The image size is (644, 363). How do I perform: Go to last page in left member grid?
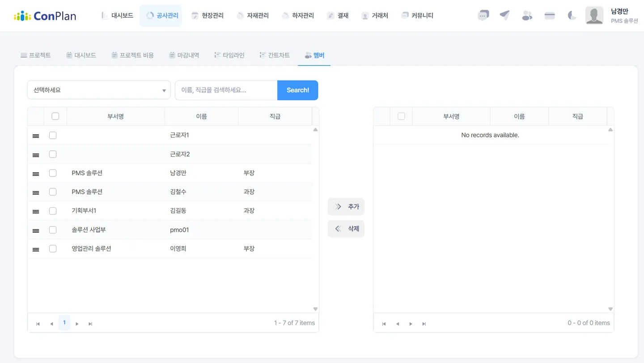pyautogui.click(x=90, y=324)
